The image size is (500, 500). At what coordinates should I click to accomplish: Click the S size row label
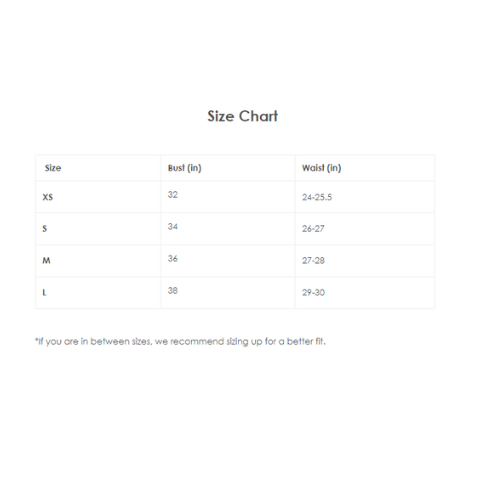(x=45, y=228)
